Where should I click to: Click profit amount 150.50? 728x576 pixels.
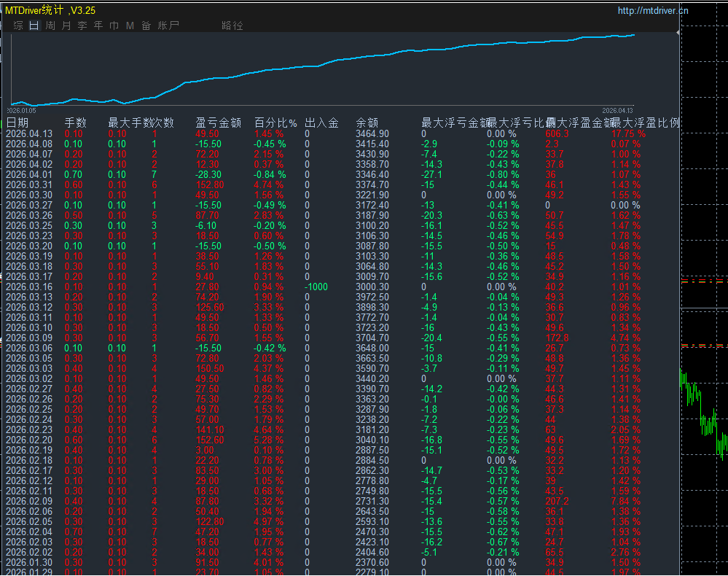(x=209, y=368)
